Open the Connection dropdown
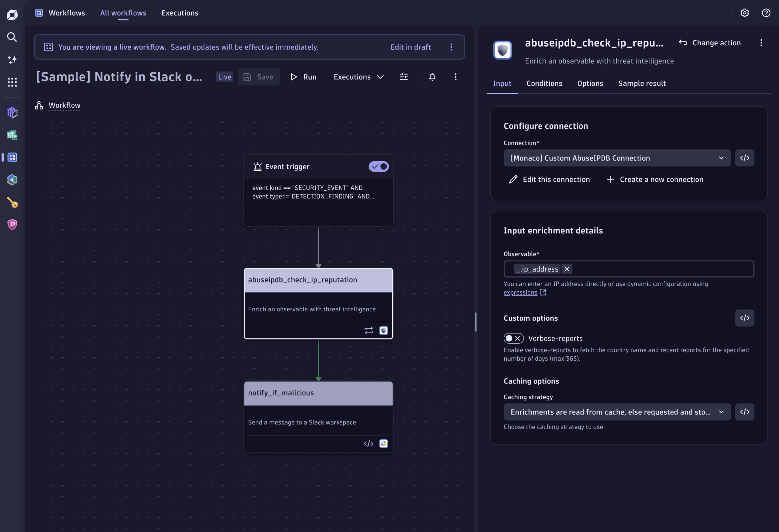Screen dimensions: 779x532 click(x=617, y=158)
